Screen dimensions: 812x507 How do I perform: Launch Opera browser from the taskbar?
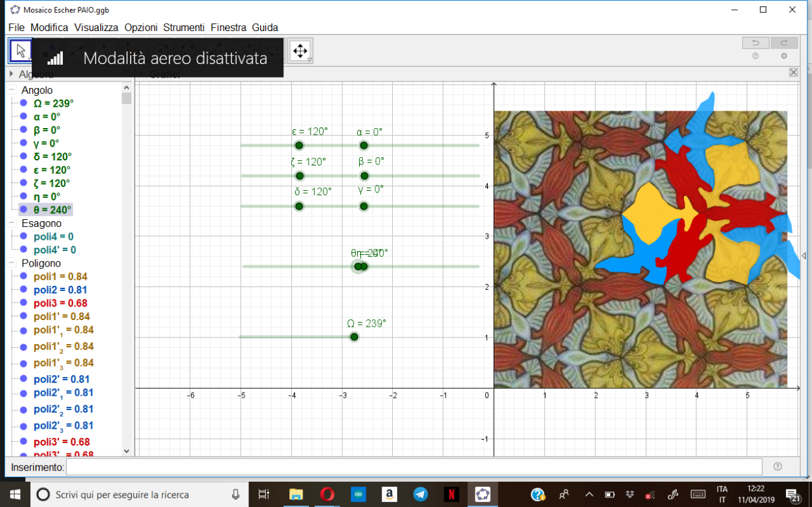click(x=327, y=495)
